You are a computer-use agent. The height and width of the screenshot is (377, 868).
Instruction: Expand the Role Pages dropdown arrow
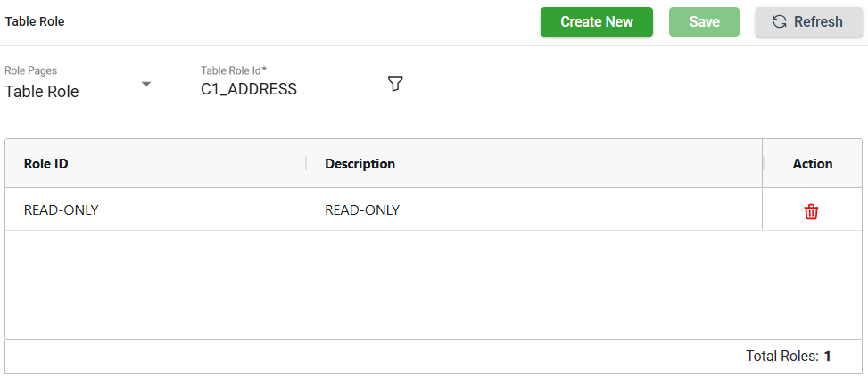[147, 85]
